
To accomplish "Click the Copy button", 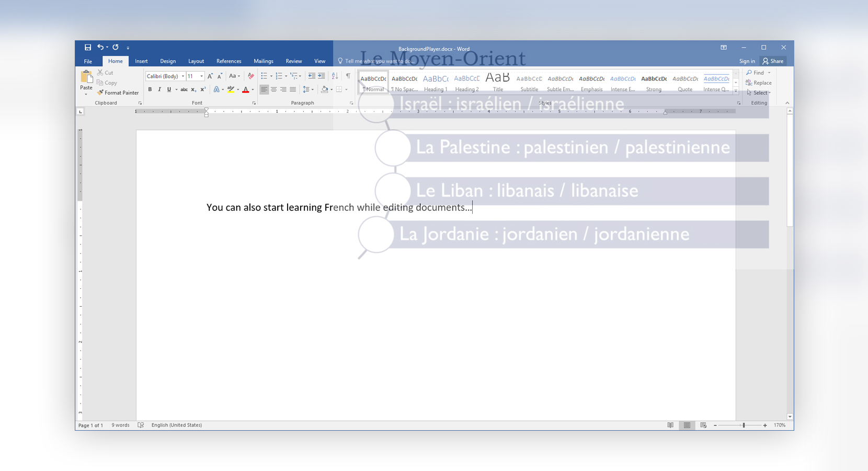I will pos(107,83).
